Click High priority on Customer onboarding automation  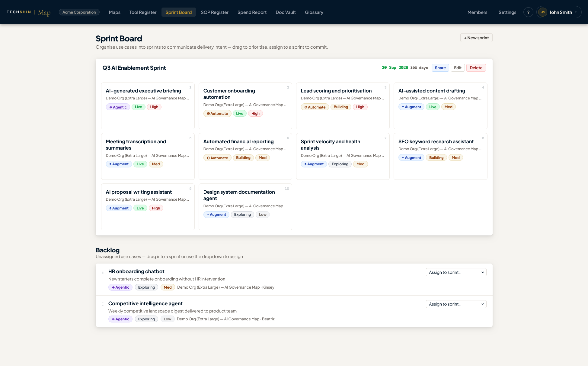click(255, 114)
